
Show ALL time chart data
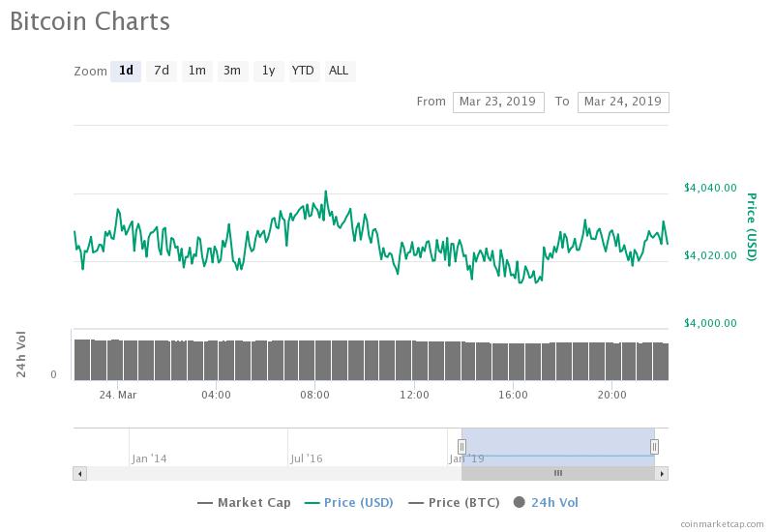(x=339, y=71)
